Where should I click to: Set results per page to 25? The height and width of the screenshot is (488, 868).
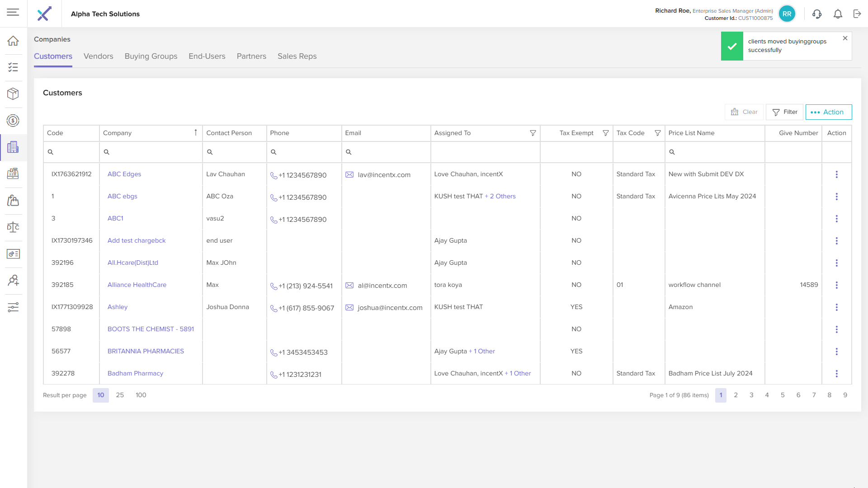[x=120, y=395]
